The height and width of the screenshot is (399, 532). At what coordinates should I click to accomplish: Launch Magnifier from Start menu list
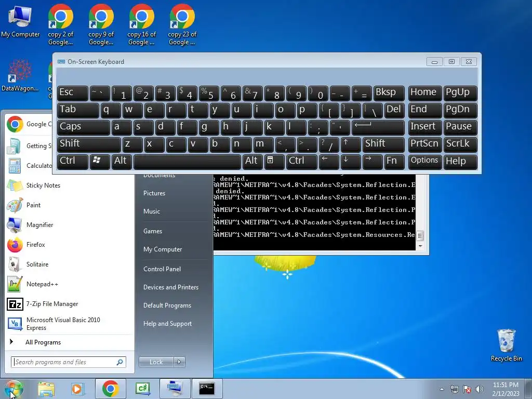[39, 224]
